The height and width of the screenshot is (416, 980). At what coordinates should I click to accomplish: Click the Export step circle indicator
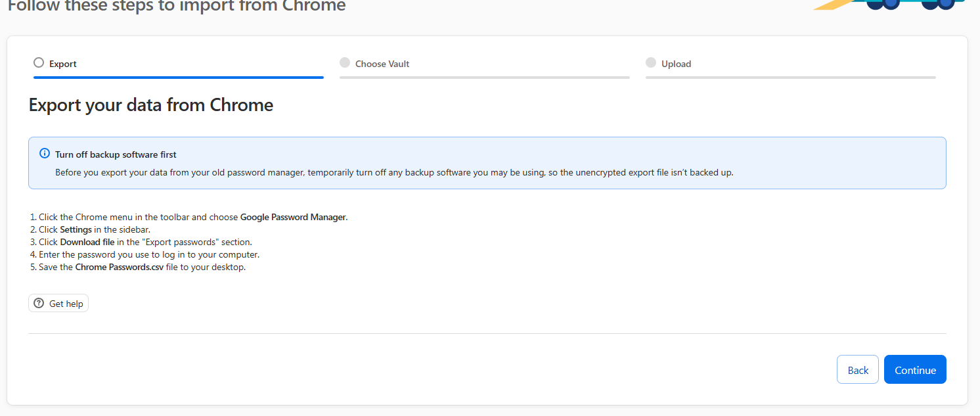(39, 63)
